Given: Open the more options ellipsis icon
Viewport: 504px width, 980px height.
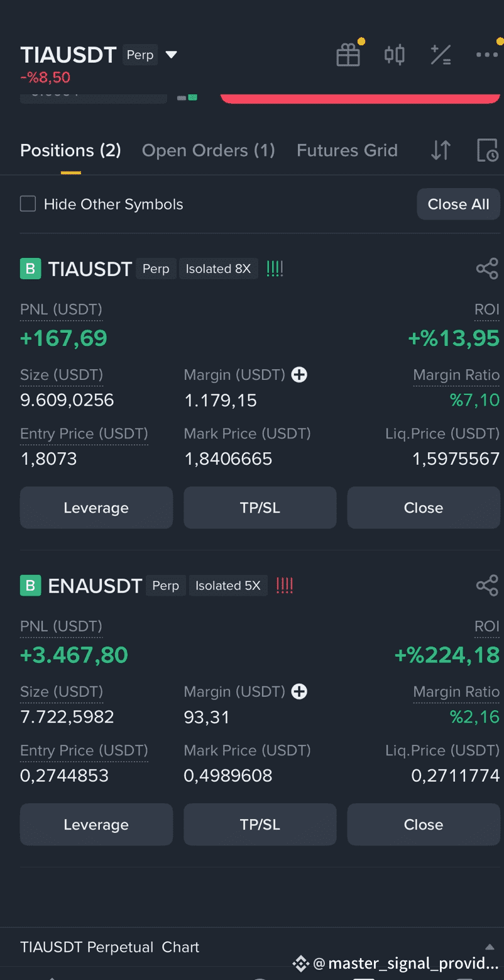Looking at the screenshot, I should (486, 54).
